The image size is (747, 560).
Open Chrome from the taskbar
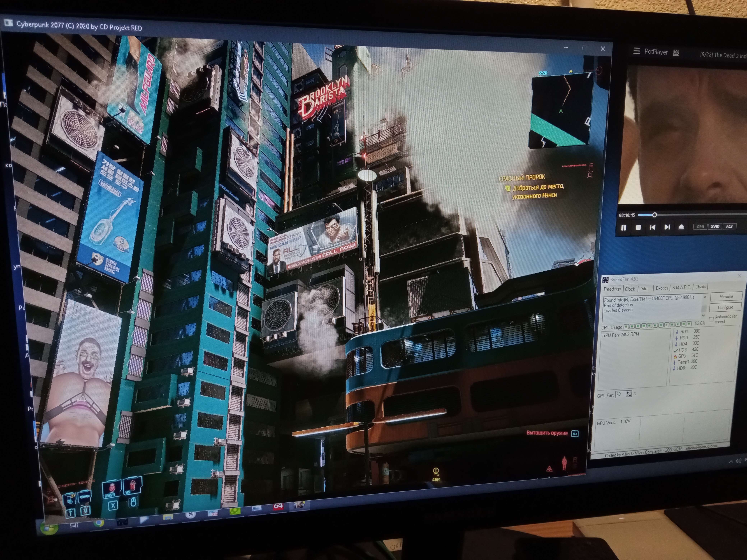click(99, 523)
